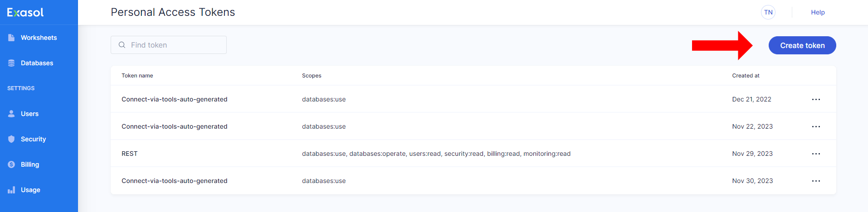868x212 pixels.
Task: Focus the Find token search field
Action: (x=175, y=45)
